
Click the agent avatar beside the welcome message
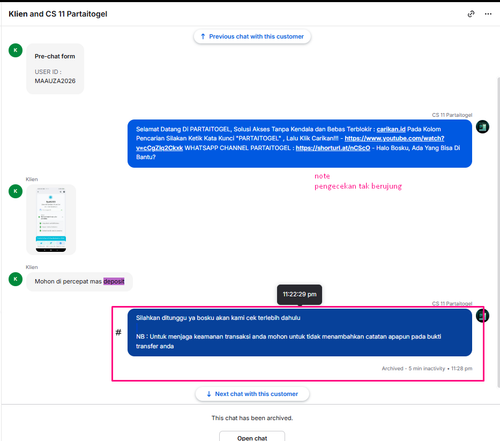(x=482, y=127)
